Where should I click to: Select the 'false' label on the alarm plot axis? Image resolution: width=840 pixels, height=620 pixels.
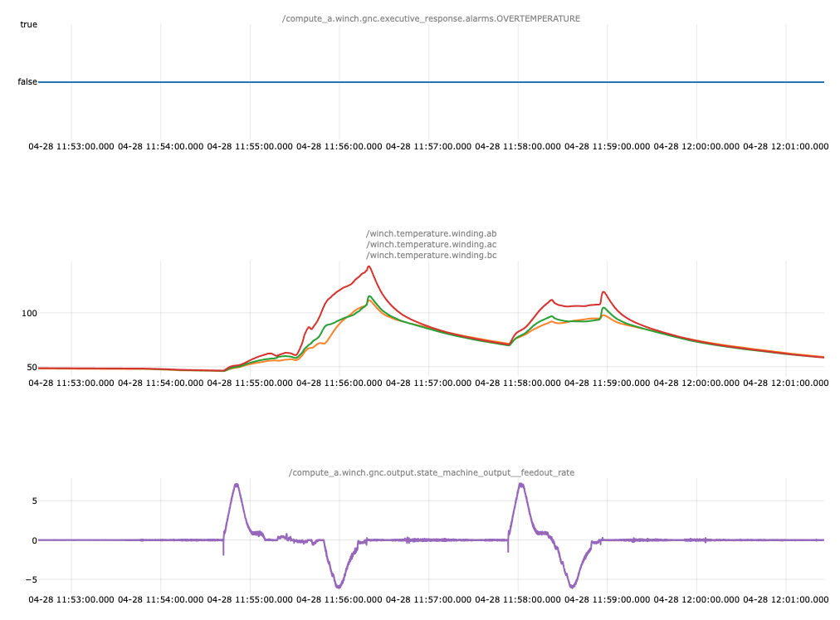point(27,81)
